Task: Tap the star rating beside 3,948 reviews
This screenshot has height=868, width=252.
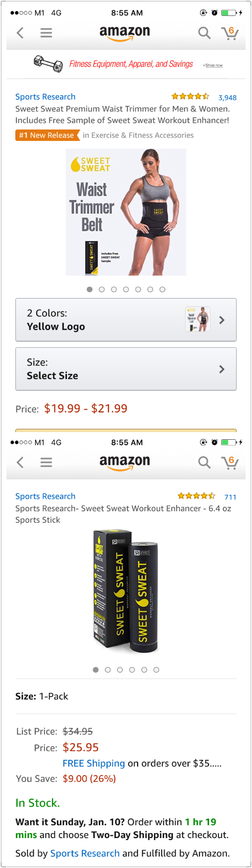Action: coord(191,96)
